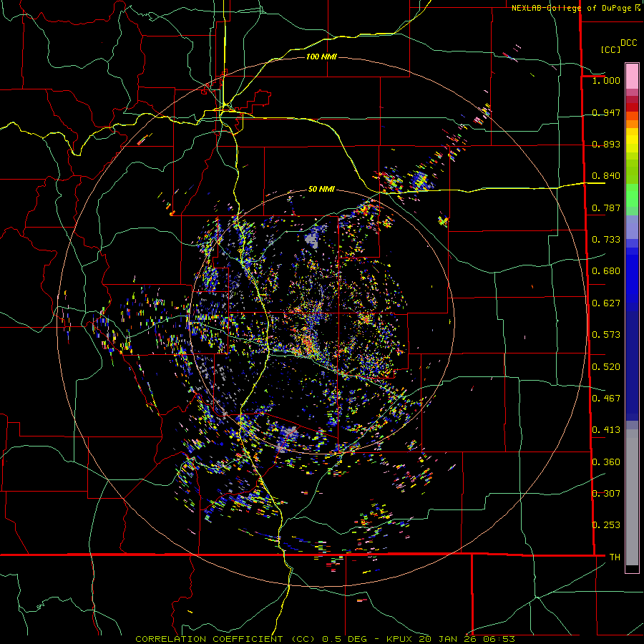Click the 0.413 scale value
The height and width of the screenshot is (644, 644).
tap(606, 430)
